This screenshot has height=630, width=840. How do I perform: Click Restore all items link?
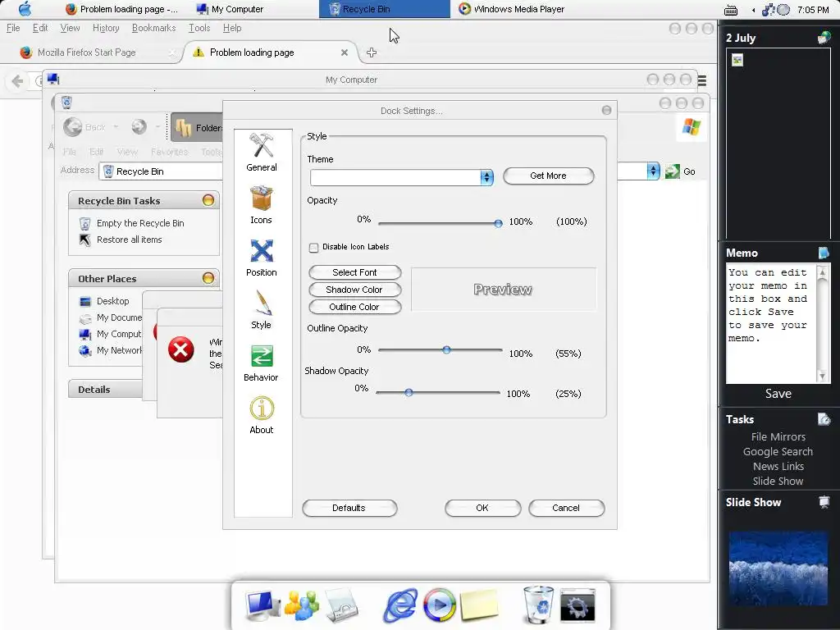pos(129,240)
